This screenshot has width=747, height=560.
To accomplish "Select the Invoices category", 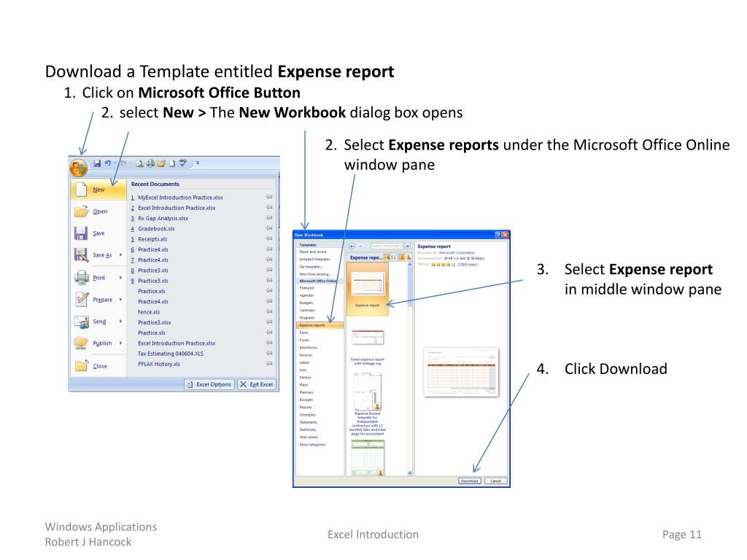I will [306, 355].
